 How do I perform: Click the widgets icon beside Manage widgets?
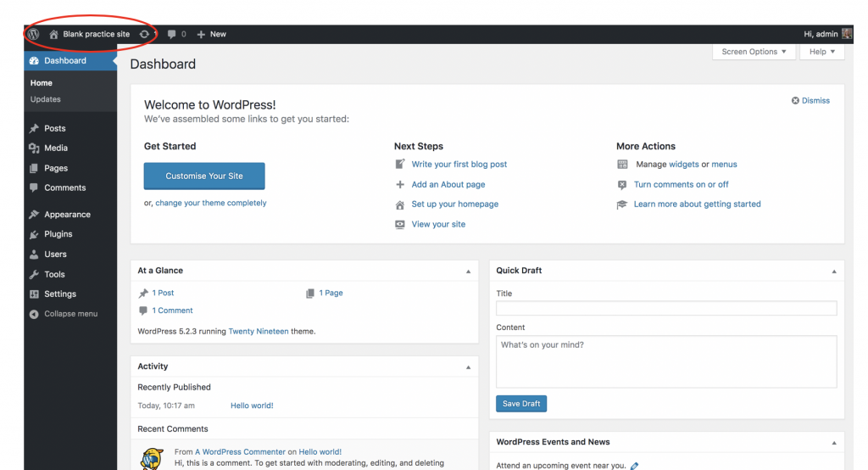[622, 165]
